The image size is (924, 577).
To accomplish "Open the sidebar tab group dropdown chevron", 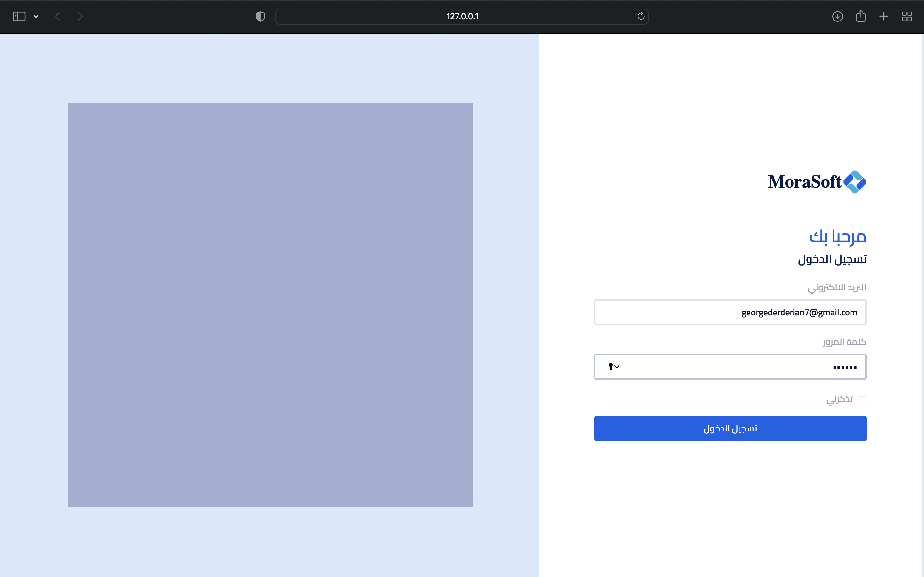I will [x=36, y=16].
